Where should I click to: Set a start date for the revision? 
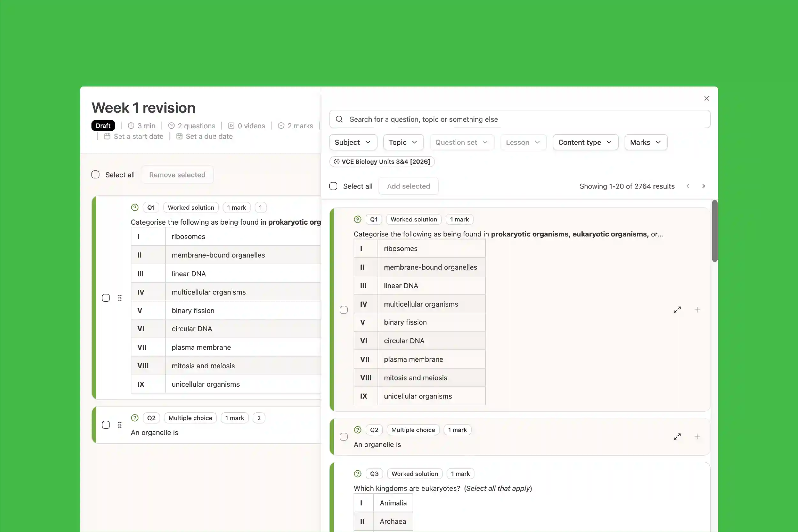tap(134, 136)
